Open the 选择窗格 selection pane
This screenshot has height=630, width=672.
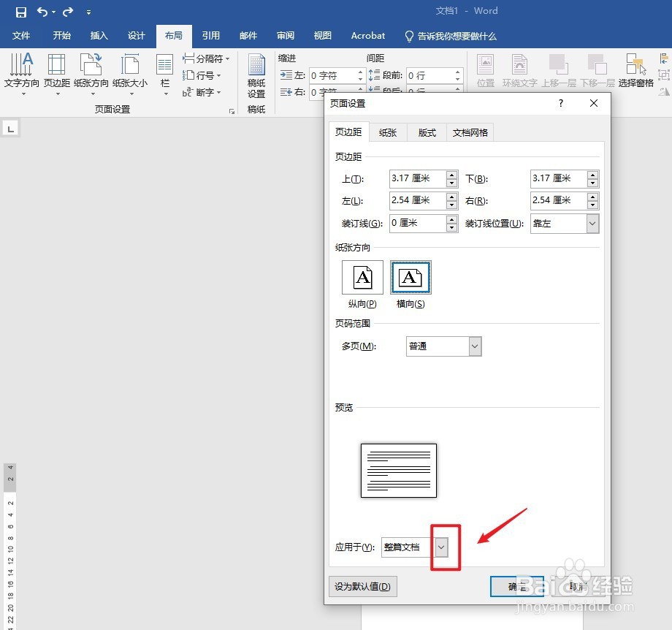[x=635, y=71]
